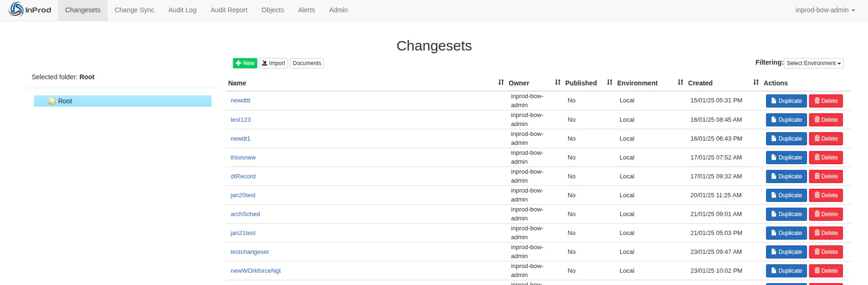The height and width of the screenshot is (285, 868).
Task: Create a New changeset
Action: (x=245, y=63)
